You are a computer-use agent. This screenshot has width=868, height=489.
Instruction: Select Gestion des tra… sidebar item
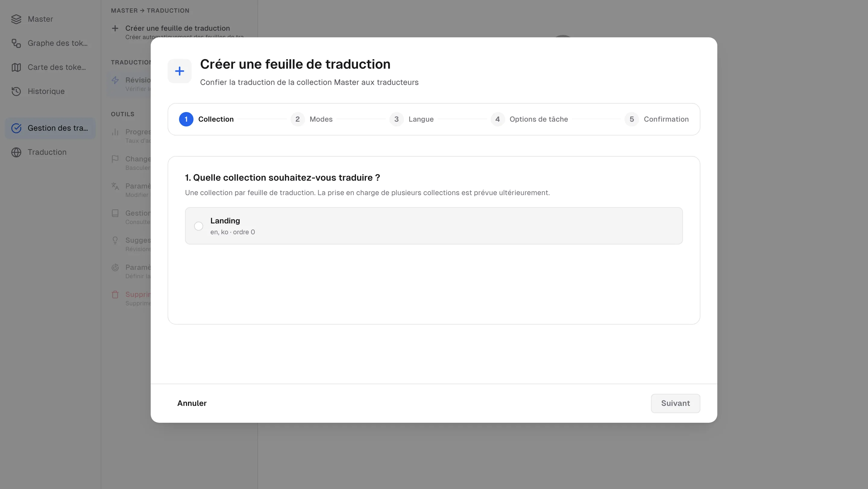[50, 128]
